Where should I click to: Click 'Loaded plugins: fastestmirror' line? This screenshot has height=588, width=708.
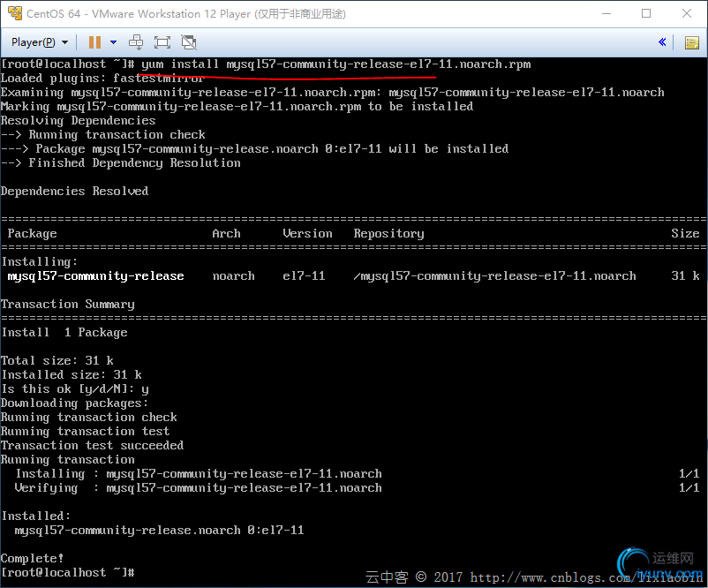[102, 78]
